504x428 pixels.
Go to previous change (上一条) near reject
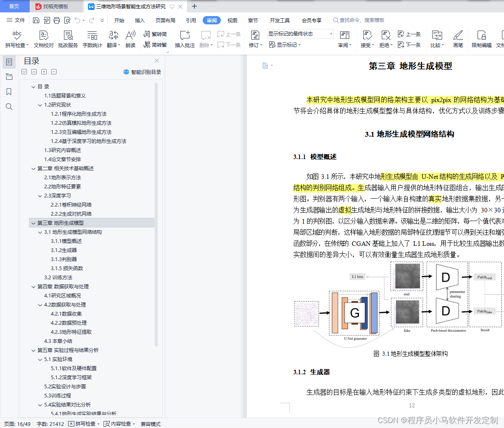pos(409,34)
